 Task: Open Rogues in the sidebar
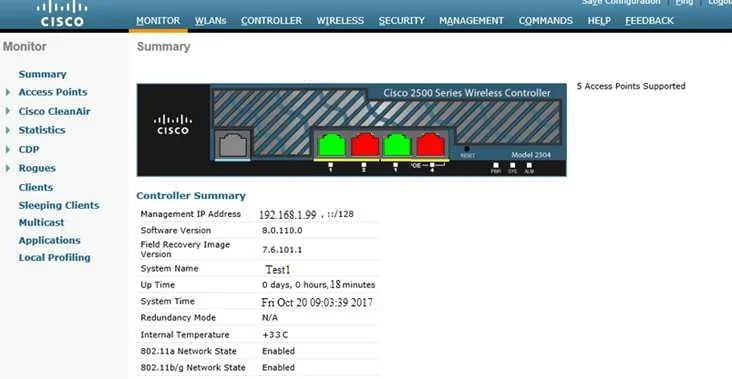coord(37,168)
